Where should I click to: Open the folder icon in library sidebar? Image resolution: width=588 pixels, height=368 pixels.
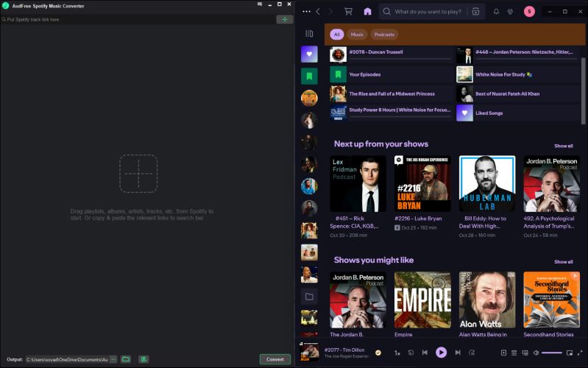pyautogui.click(x=309, y=297)
